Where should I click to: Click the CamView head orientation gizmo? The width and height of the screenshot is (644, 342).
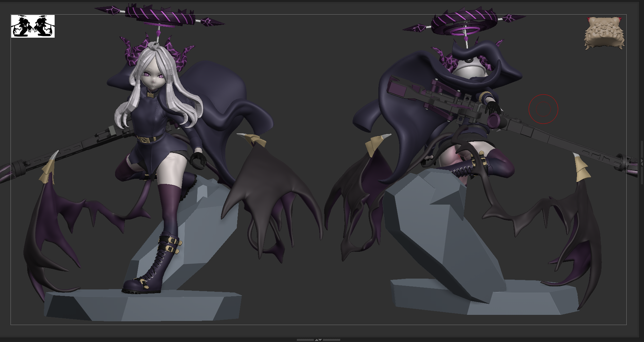click(x=604, y=33)
